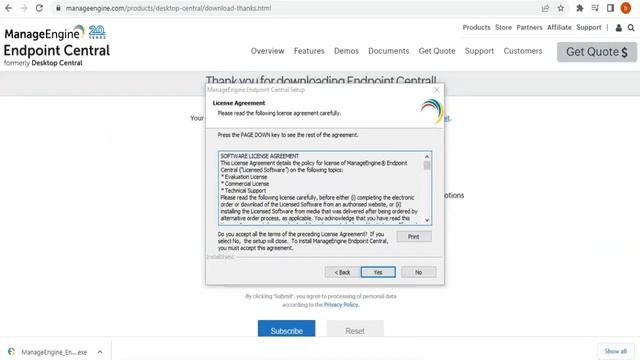Click the large Get Quote $ button
The height and width of the screenshot is (360, 640).
tap(597, 52)
